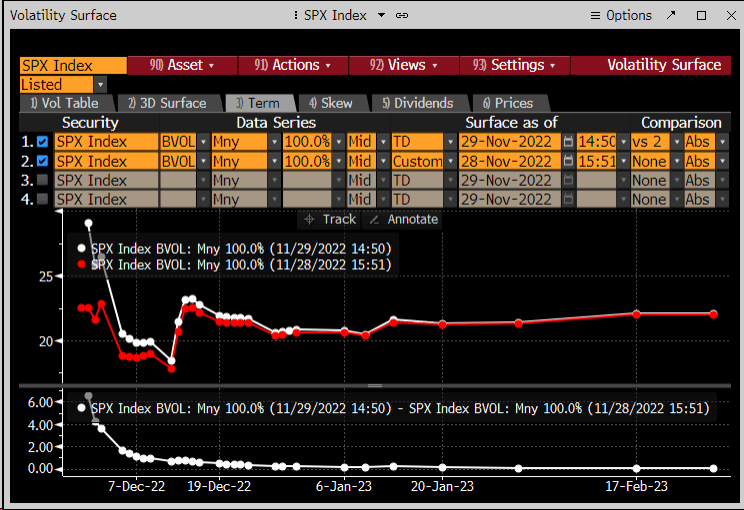Enable data series row 4 checkbox
744x510 pixels.
click(42, 199)
